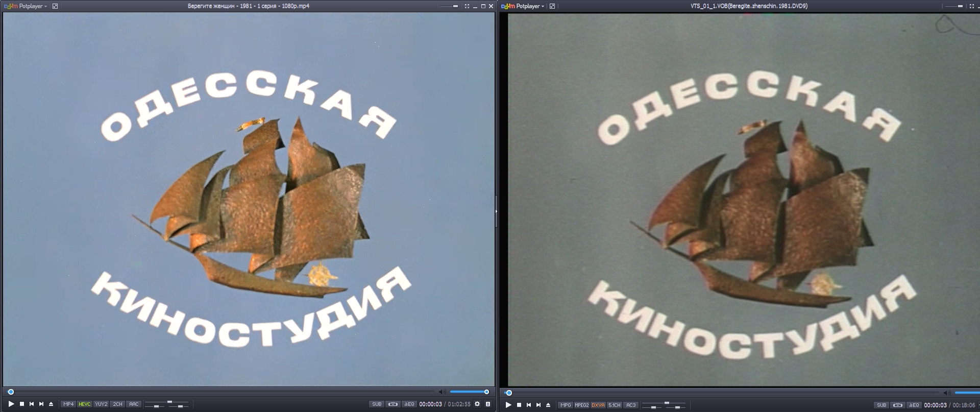Screen dimensions: 980x412
Task: Open the Potplayer main menu in left window
Action: (x=26, y=6)
